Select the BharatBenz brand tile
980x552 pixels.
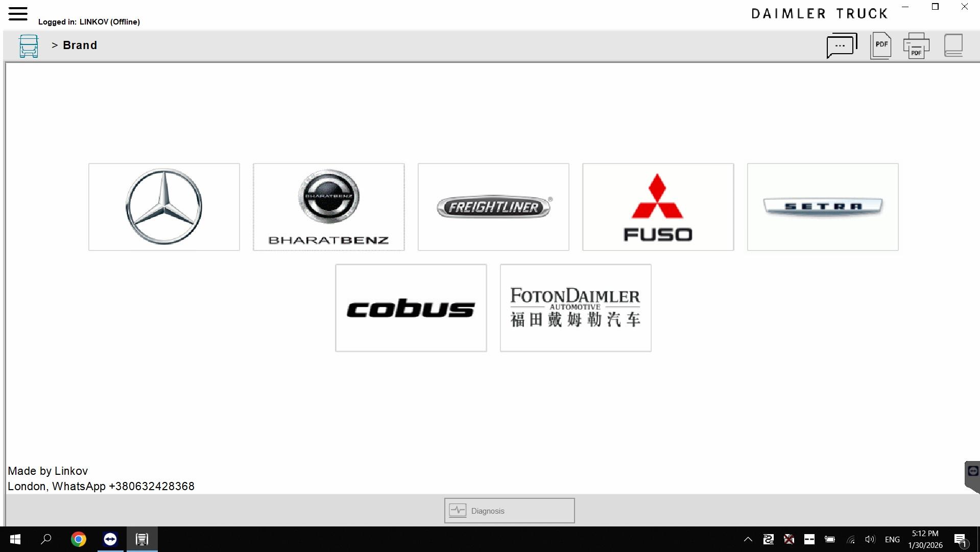point(329,207)
